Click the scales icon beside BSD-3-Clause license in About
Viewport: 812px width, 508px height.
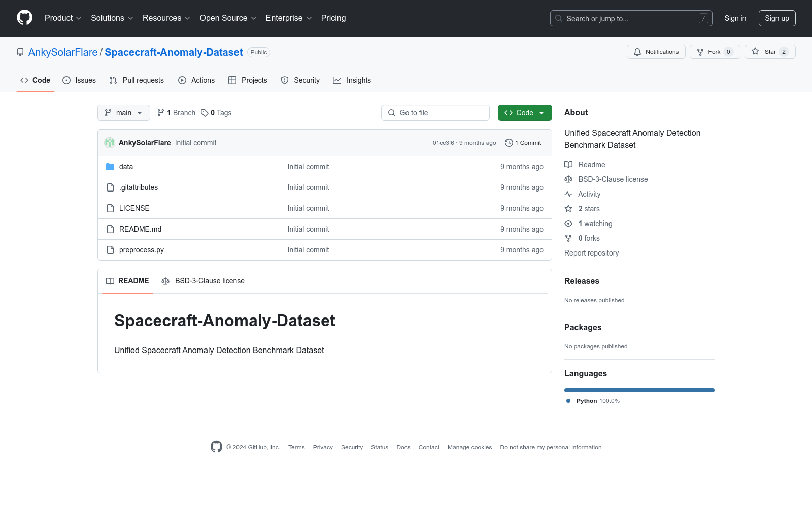click(568, 179)
